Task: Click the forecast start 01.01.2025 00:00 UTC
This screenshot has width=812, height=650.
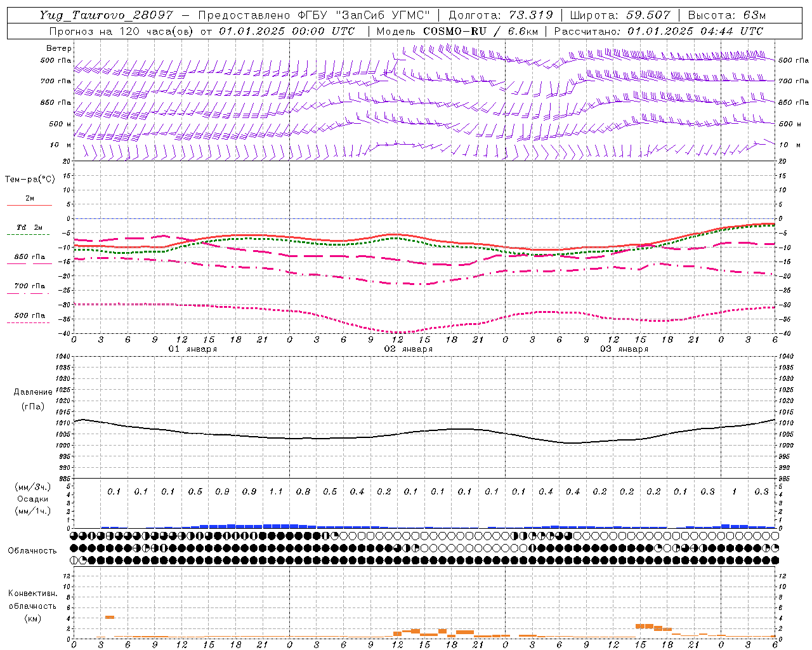Action: (x=287, y=31)
